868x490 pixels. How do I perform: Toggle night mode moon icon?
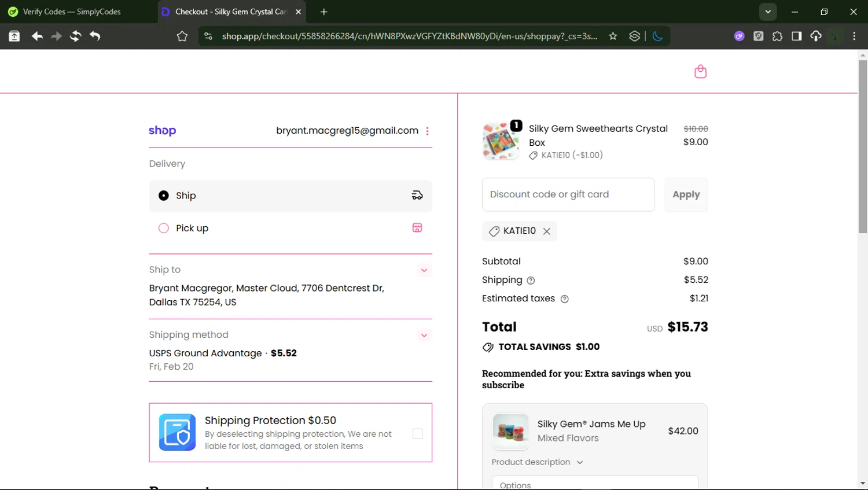coord(657,36)
